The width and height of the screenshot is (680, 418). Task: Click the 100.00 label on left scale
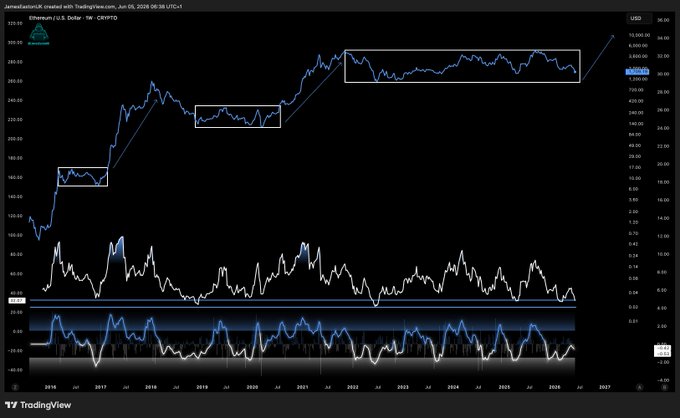coord(15,235)
